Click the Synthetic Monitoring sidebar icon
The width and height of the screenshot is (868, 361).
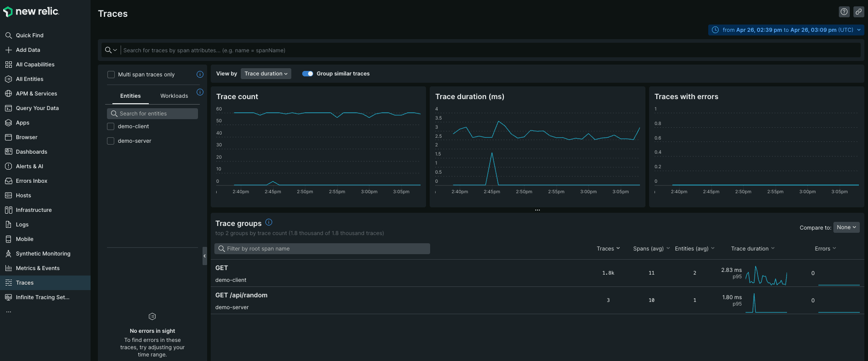pos(8,254)
